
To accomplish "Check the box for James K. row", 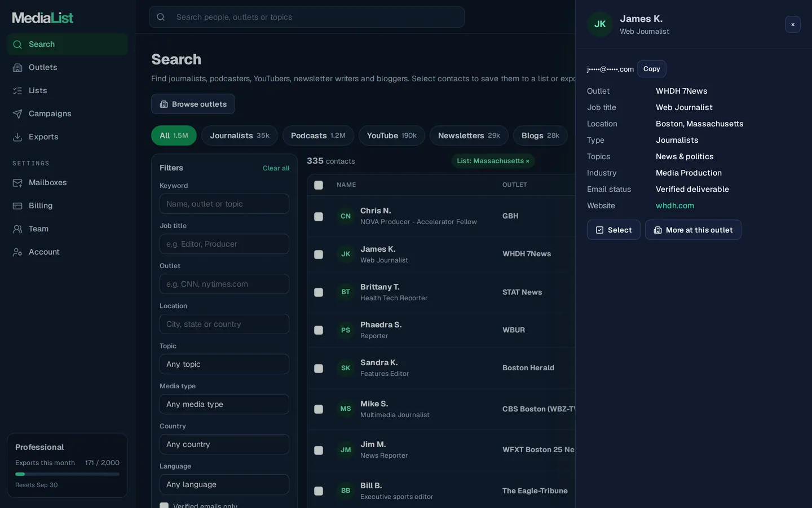I will tap(319, 255).
